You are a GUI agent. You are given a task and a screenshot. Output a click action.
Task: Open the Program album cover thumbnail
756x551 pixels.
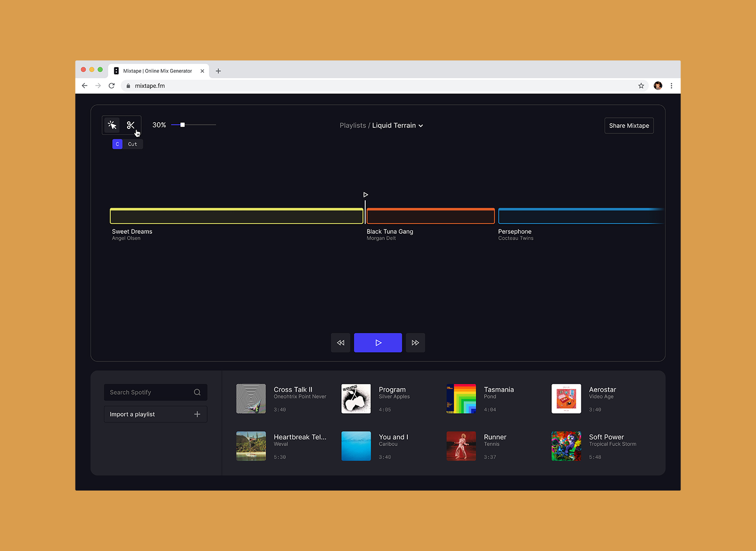tap(356, 398)
